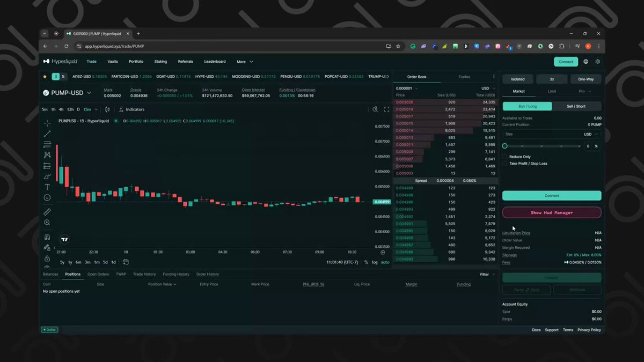Select the zoom-in magnifier tool
The image size is (644, 362).
pyautogui.click(x=47, y=223)
